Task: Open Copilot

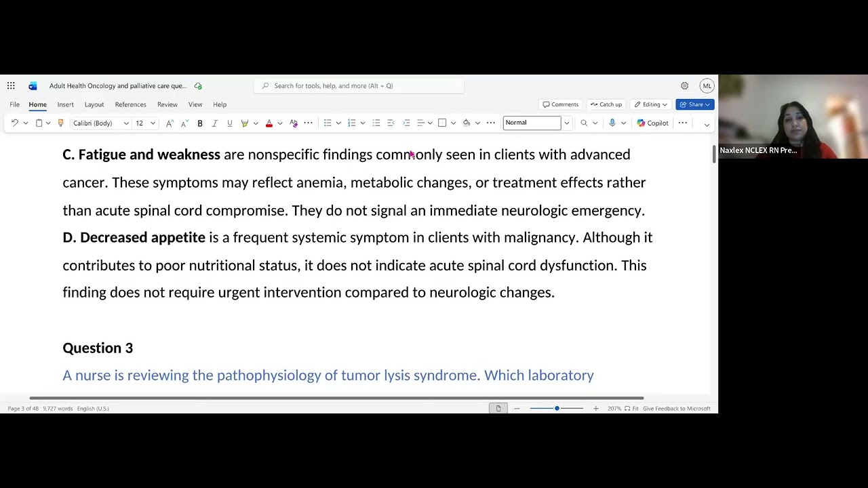Action: point(652,123)
